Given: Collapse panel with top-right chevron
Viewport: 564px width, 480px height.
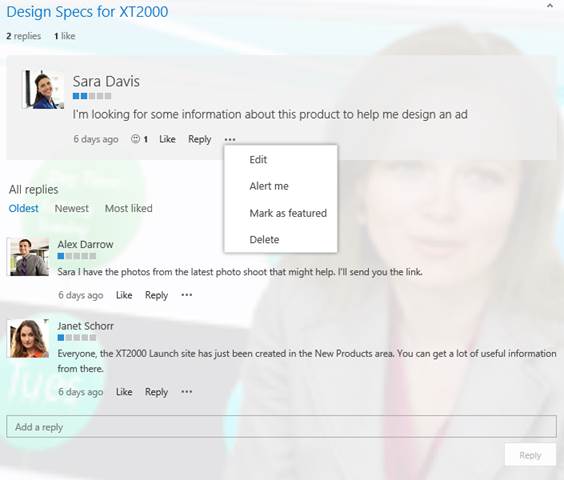Looking at the screenshot, I should 550,6.
